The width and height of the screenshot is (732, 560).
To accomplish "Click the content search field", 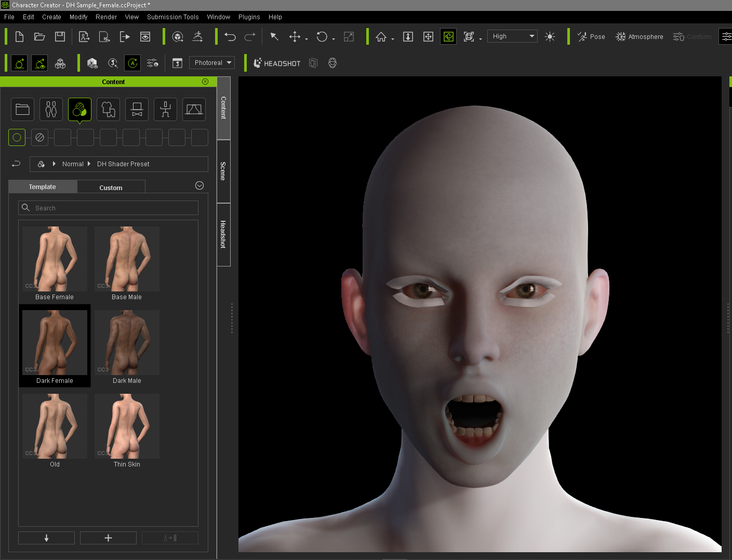I will (x=108, y=208).
